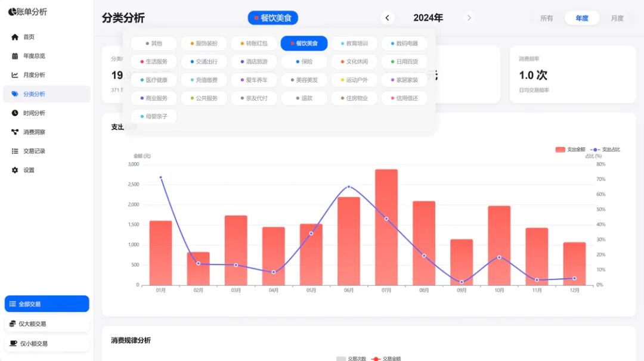This screenshot has width=644, height=361.
Task: Click the 01月 data point on the 支出占比 line
Action: click(x=160, y=178)
